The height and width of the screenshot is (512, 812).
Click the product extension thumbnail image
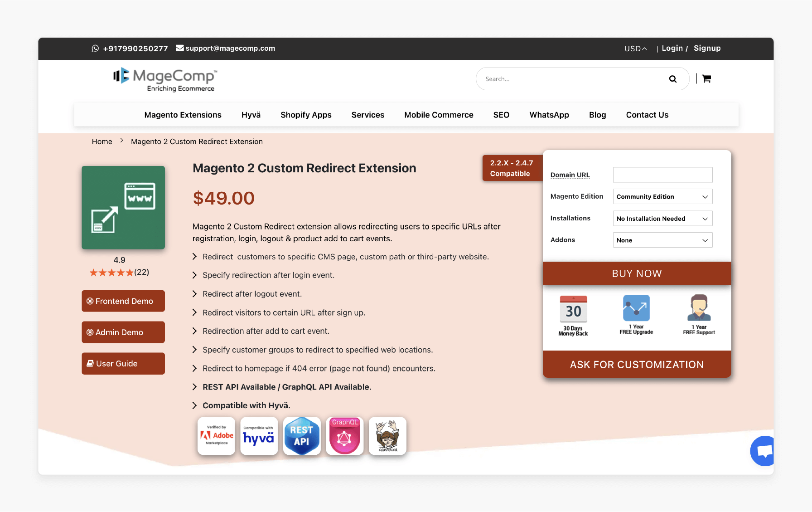pos(123,207)
